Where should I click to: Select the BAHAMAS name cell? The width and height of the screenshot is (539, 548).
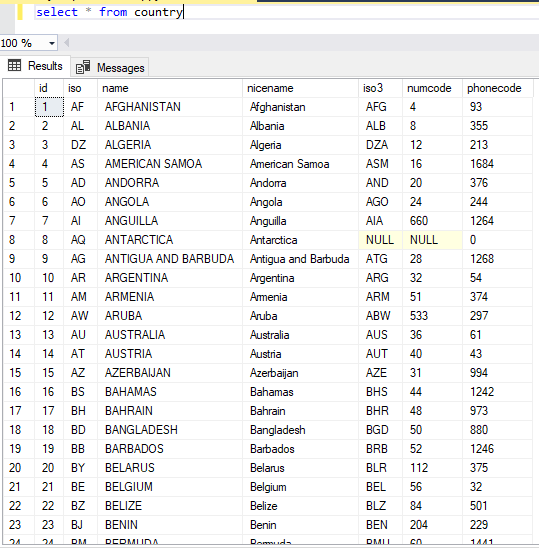tap(170, 392)
